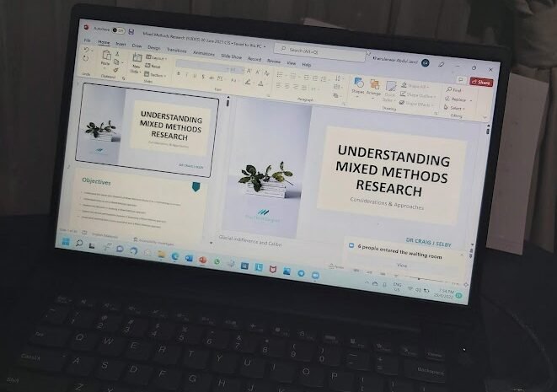Collapse the ribbon with the chevron
557x392 pixels.
pos(485,117)
